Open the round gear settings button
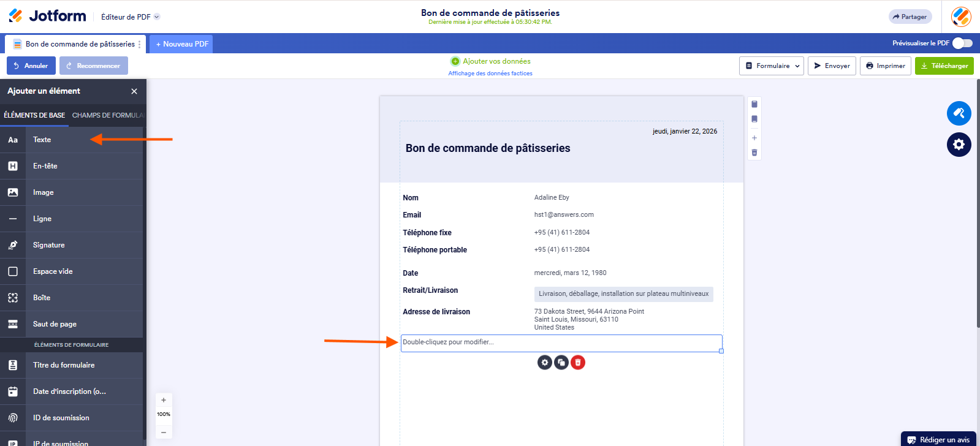This screenshot has width=980, height=446. [959, 145]
